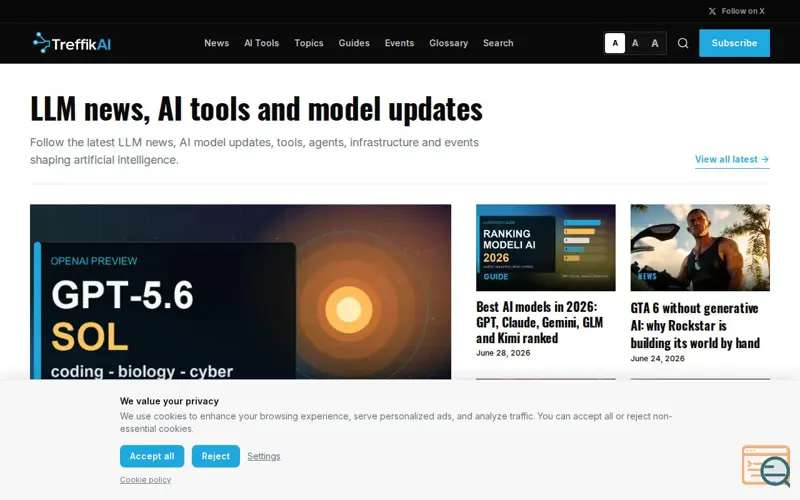This screenshot has height=500, width=800.
Task: Click the June 28, 2026 date
Action: pos(503,353)
